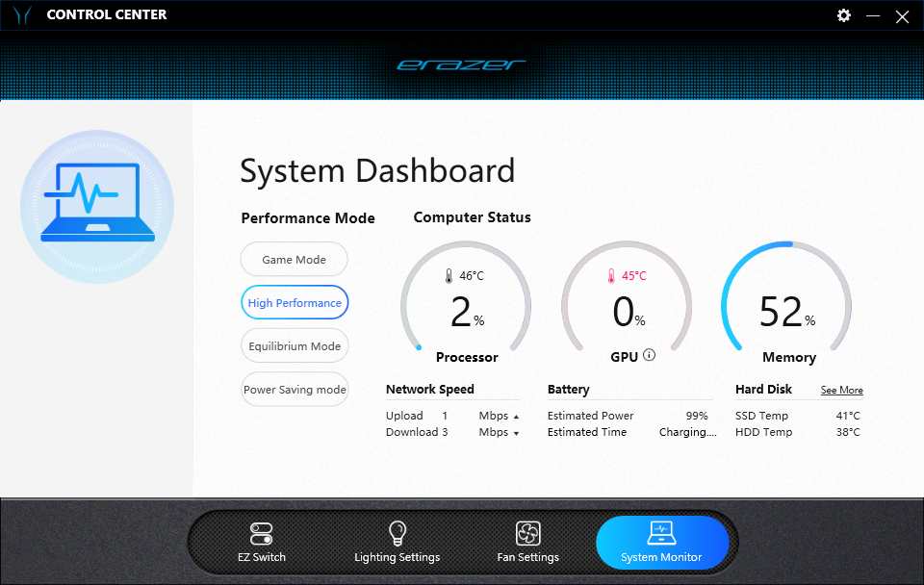This screenshot has width=924, height=585.
Task: Click the 45°C GPU temperature
Action: click(x=634, y=276)
